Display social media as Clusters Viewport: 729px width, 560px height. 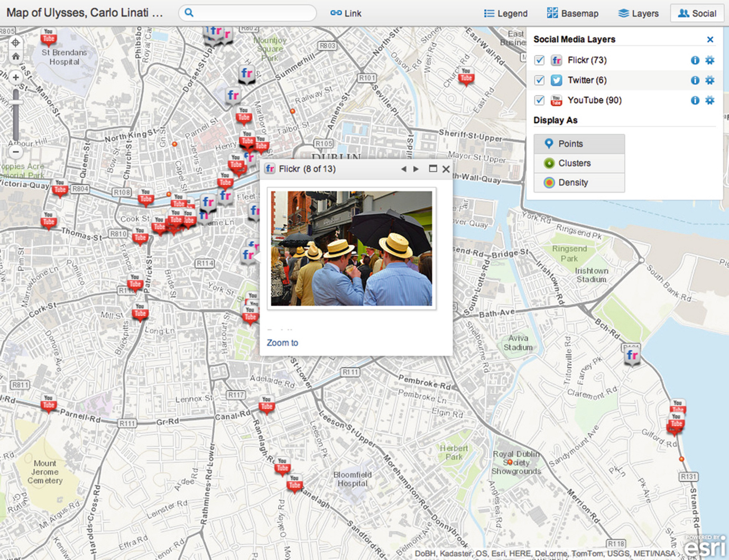[x=579, y=163]
